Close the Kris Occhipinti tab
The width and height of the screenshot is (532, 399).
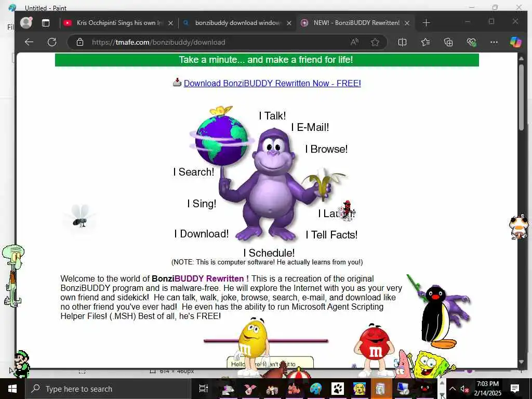[x=170, y=23]
